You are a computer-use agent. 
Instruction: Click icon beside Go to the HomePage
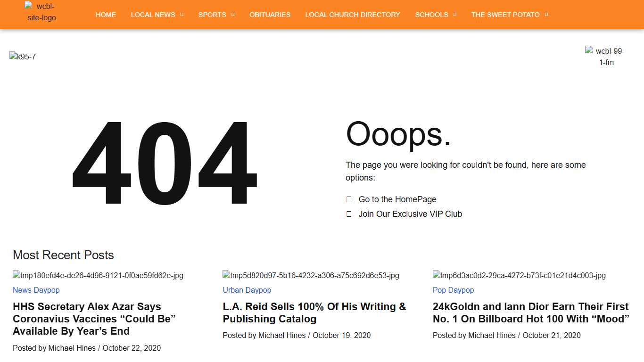pos(349,199)
